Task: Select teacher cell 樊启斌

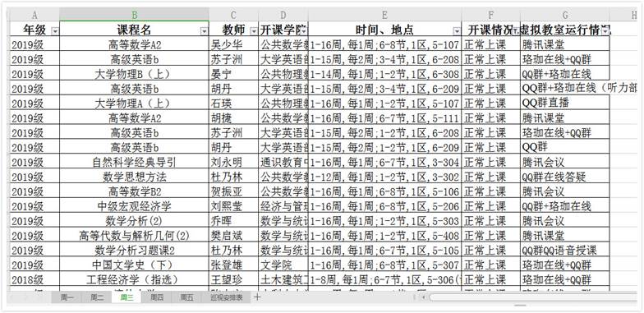Action: [x=233, y=236]
